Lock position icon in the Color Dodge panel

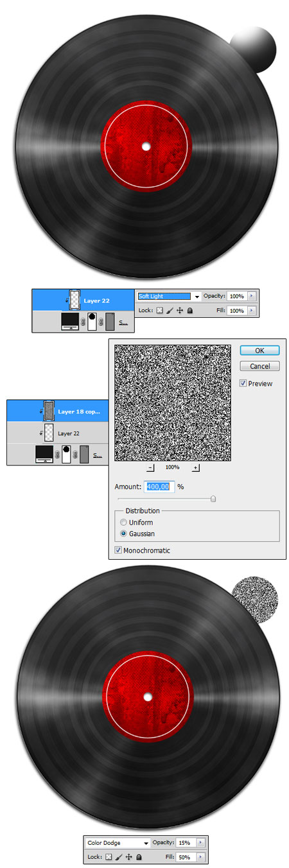click(x=128, y=856)
